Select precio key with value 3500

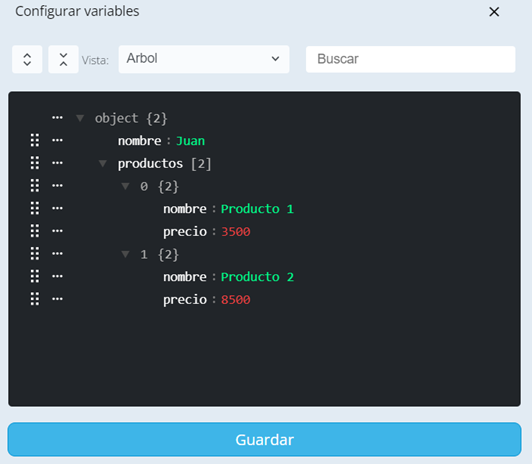point(185,232)
